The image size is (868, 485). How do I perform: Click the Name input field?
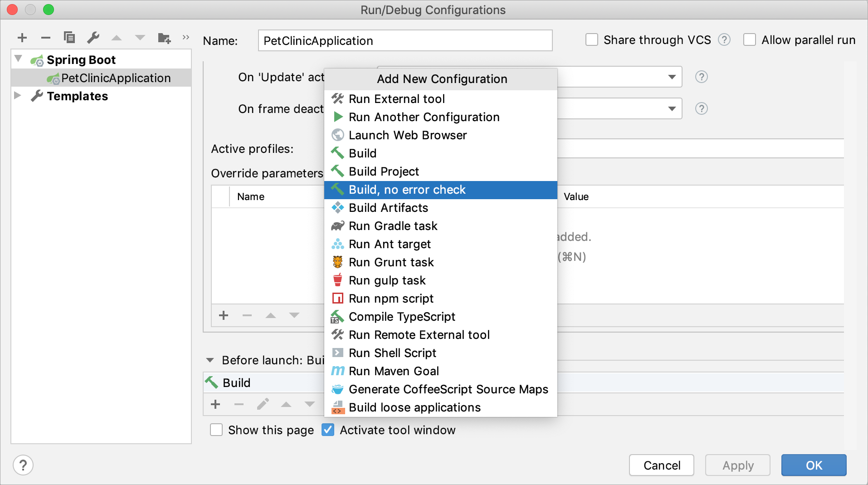405,40
